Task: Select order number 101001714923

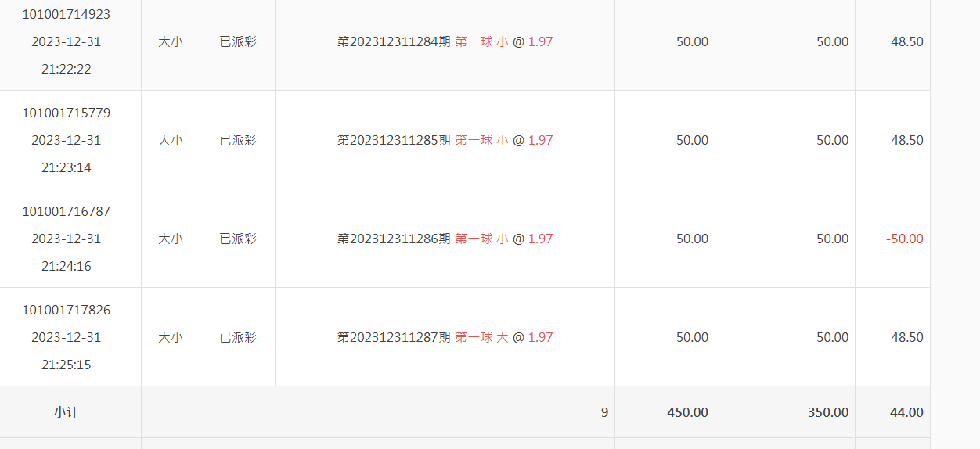Action: point(66,14)
